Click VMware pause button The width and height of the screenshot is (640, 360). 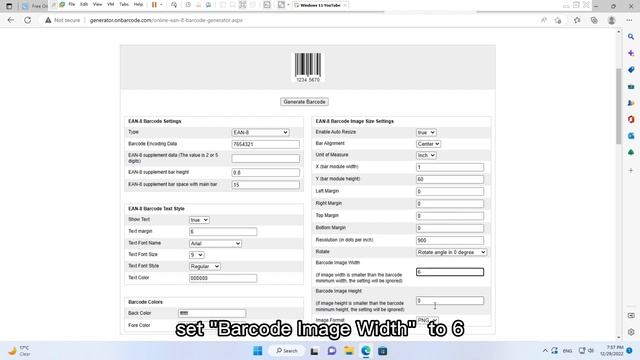pos(154,5)
